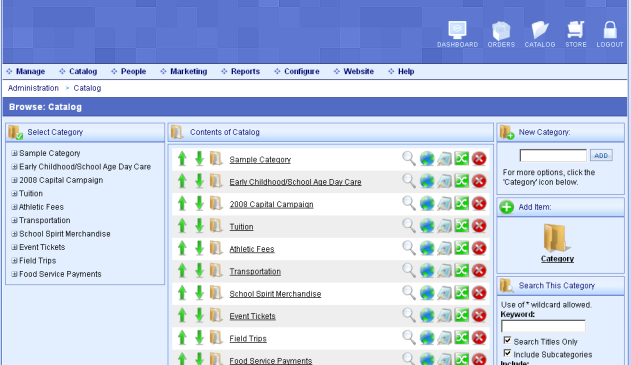The image size is (631, 365).
Task: Click green shuffle icon for Transportation row
Action: click(462, 270)
